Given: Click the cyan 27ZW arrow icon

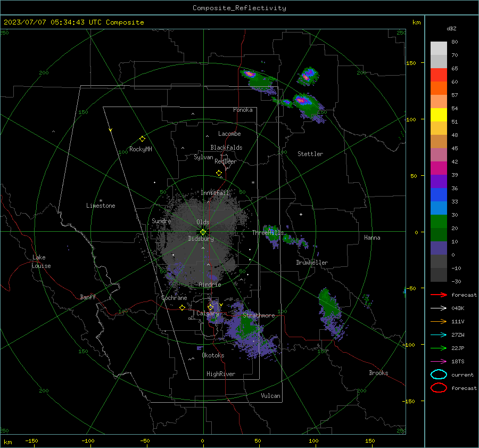Looking at the screenshot, I should tap(439, 335).
